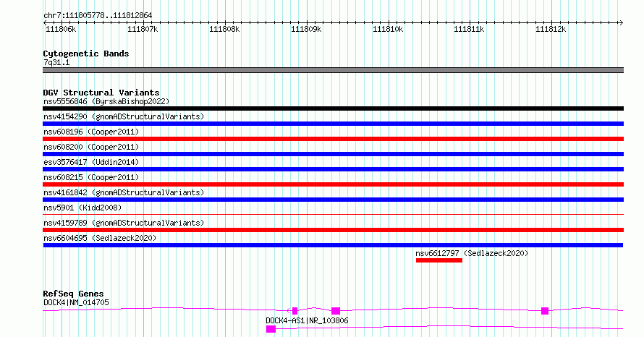
Task: Click the DOCK4-AS1|NR_103806 gene label
Action: coord(307,320)
